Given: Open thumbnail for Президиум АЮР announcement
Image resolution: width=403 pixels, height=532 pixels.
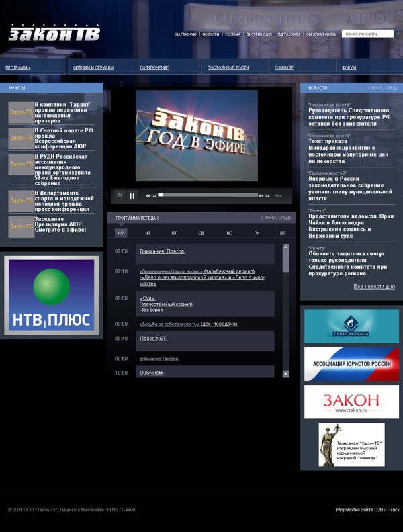Looking at the screenshot, I should click(21, 226).
